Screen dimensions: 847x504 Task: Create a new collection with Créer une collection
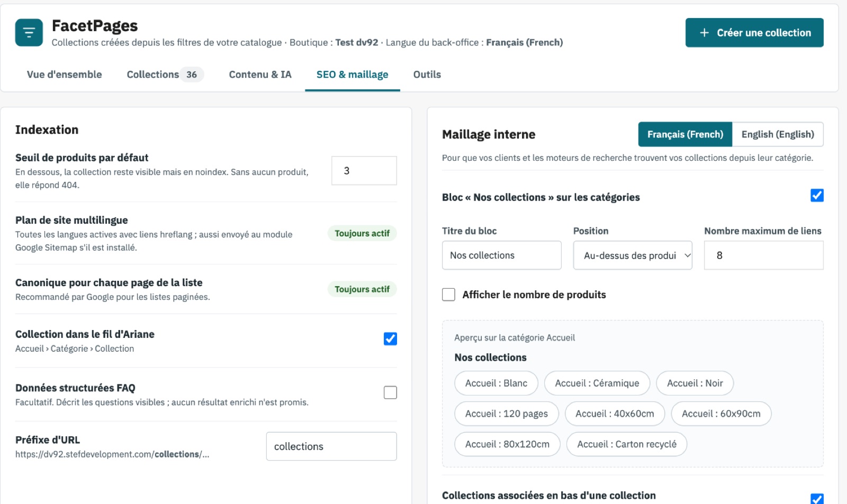754,33
